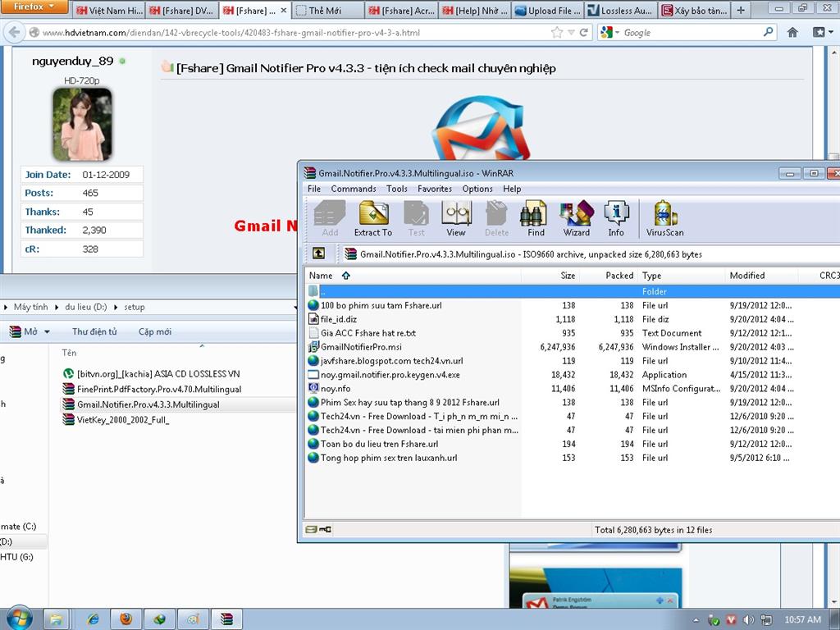Click the Delete icon in WinRAR toolbar
840x630 pixels.
496,218
